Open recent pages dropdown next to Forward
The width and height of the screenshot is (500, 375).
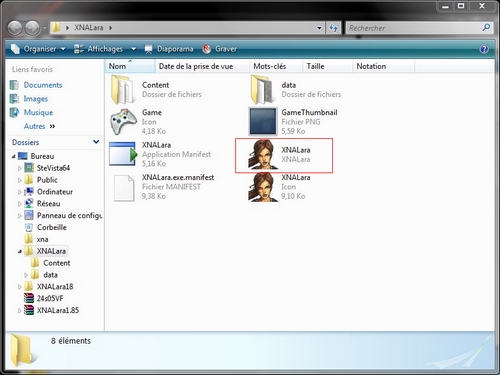point(45,28)
